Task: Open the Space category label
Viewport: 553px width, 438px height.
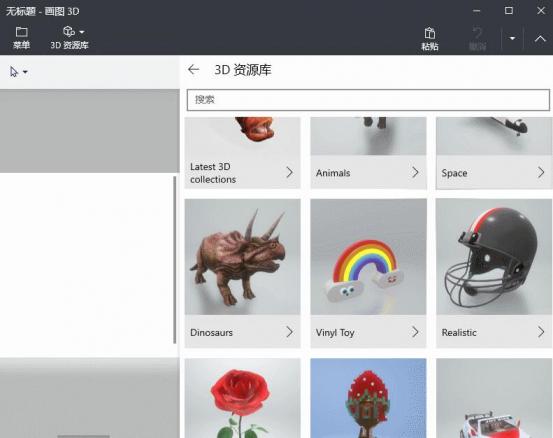Action: [x=454, y=173]
